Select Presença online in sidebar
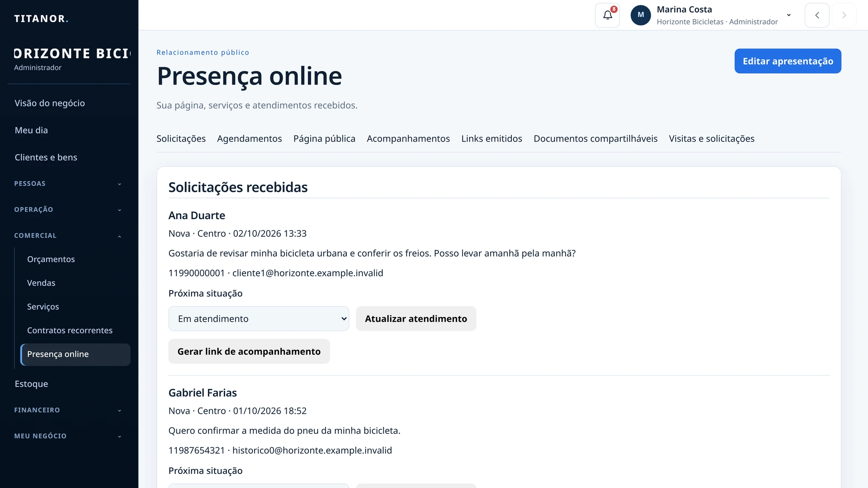 (75, 354)
